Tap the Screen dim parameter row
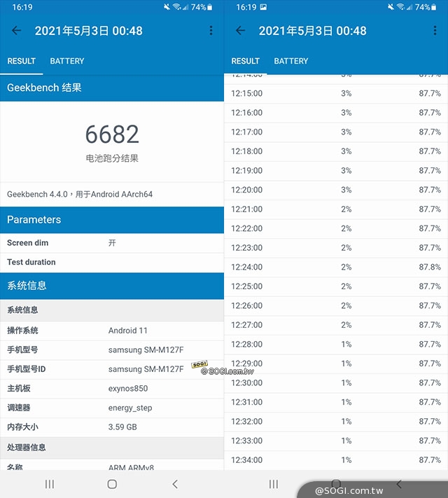448x498 pixels. click(x=112, y=243)
